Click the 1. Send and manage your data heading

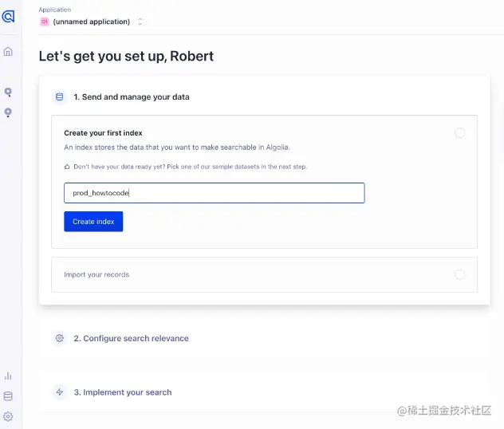click(x=132, y=96)
